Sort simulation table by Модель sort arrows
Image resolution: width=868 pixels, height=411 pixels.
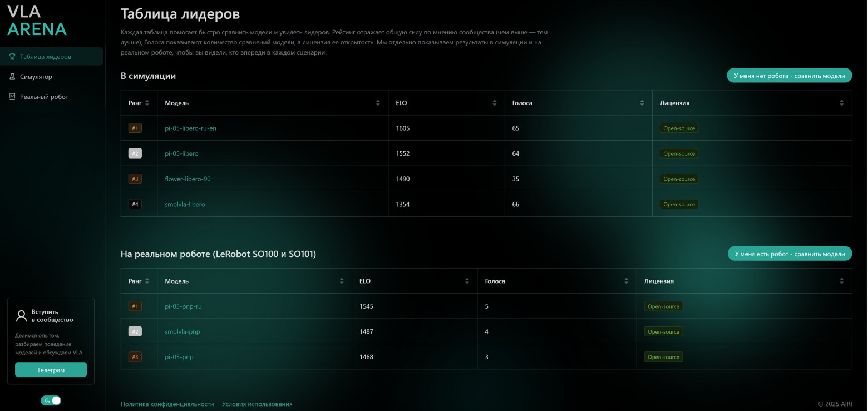[x=378, y=103]
